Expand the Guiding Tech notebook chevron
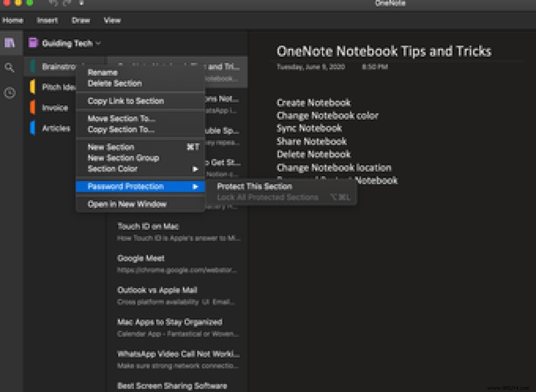This screenshot has height=392, width=536. tap(98, 43)
